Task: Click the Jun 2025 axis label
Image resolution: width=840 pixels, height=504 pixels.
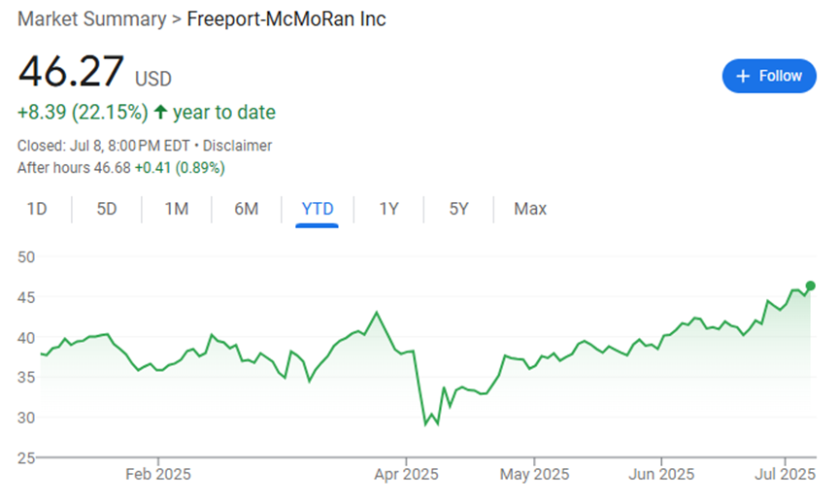Action: (x=660, y=475)
